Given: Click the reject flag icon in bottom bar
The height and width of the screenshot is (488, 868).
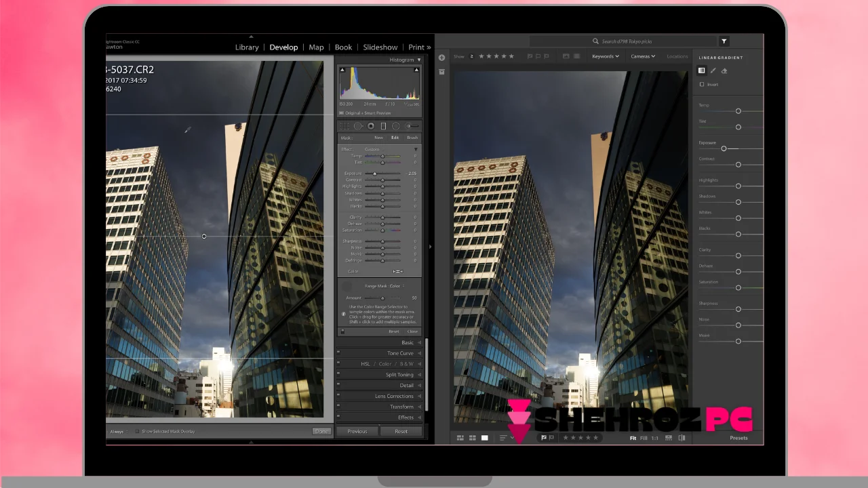Looking at the screenshot, I should coord(551,438).
